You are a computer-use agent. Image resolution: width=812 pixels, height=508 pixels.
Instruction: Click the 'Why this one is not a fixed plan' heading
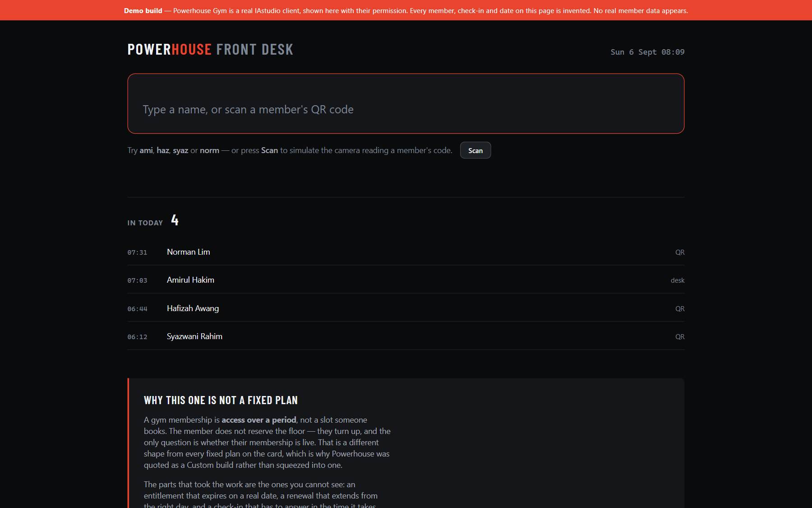tap(221, 401)
